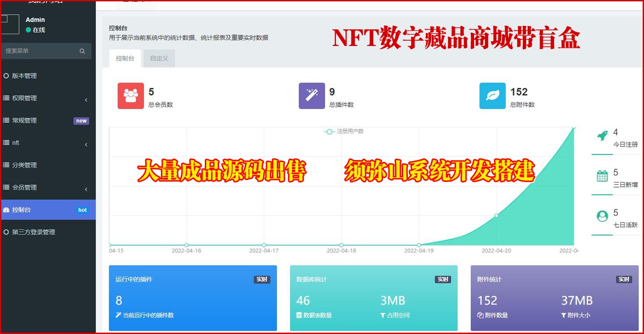This screenshot has width=644, height=334.
Task: Toggle the 注册用户数 legend in chart
Action: point(344,131)
